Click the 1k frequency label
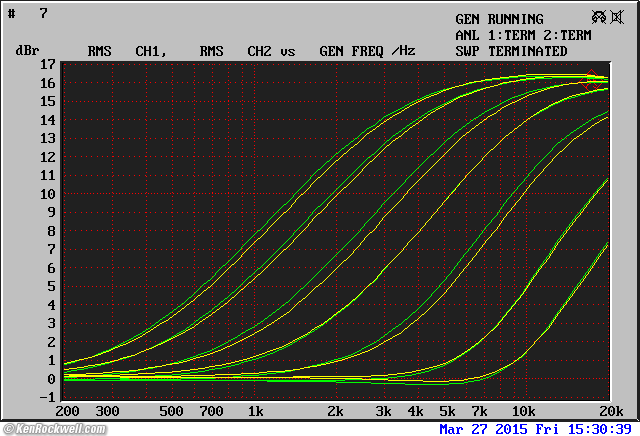The width and height of the screenshot is (640, 436). coord(256,411)
